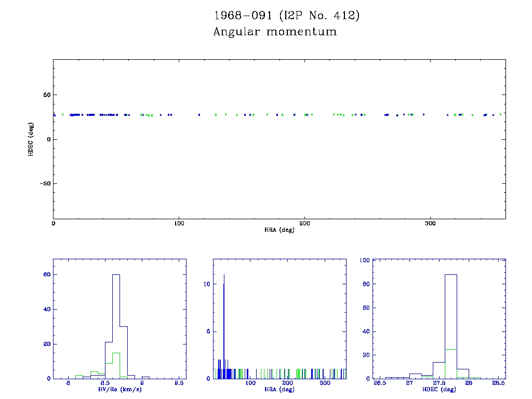
Task: Click the "50" tick label on scatter plot
Action: [x=46, y=95]
